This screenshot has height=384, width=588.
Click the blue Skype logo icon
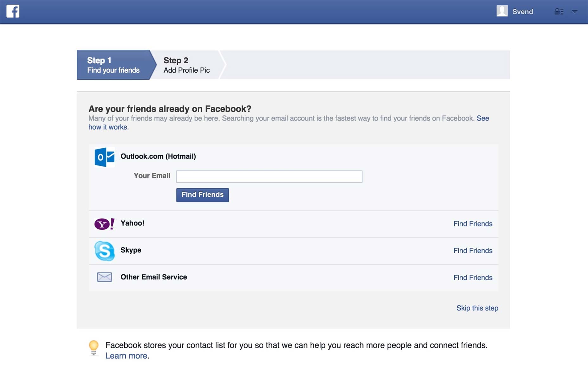click(104, 251)
